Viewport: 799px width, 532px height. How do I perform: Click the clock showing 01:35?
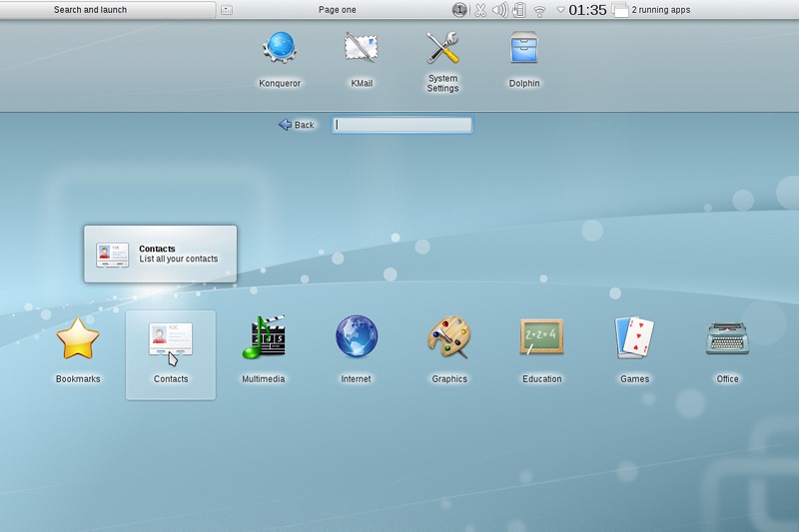[x=587, y=10]
